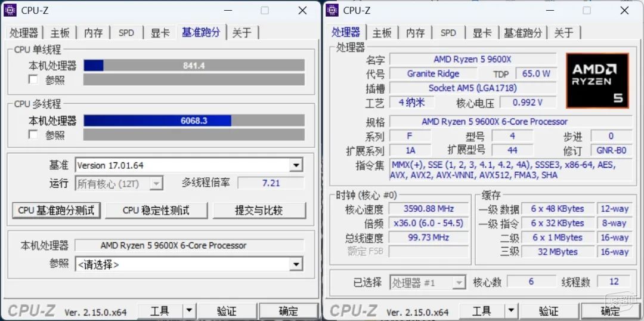
Task: Click 工具 button in right window
Action: tap(482, 311)
